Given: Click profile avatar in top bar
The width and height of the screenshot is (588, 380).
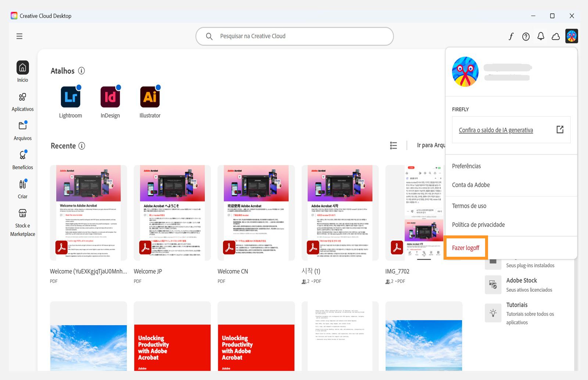Looking at the screenshot, I should [x=572, y=36].
